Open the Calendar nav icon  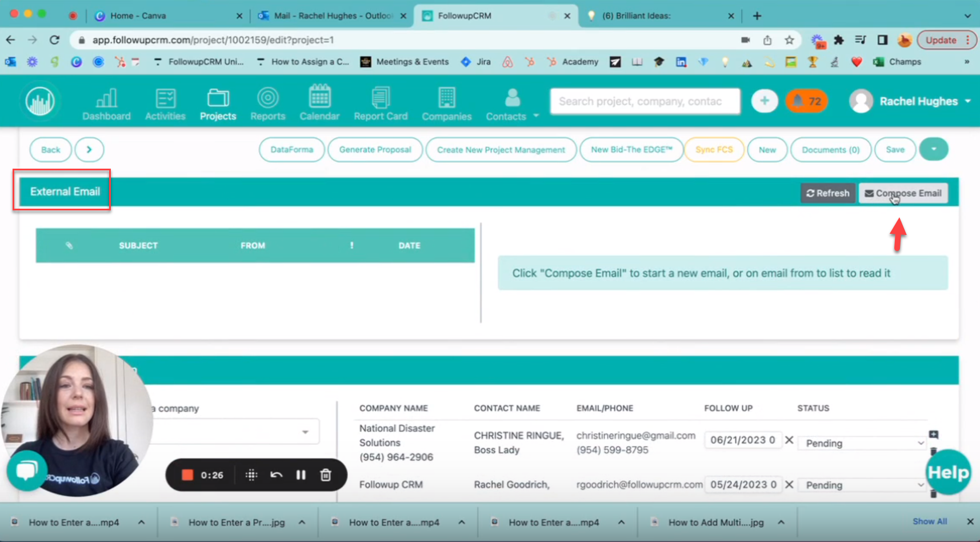coord(319,103)
